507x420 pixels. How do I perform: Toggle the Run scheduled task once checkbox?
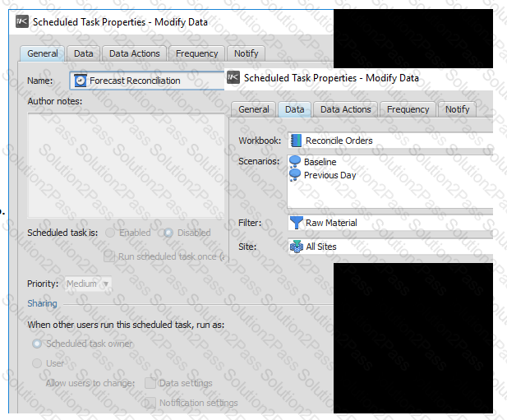(x=109, y=256)
